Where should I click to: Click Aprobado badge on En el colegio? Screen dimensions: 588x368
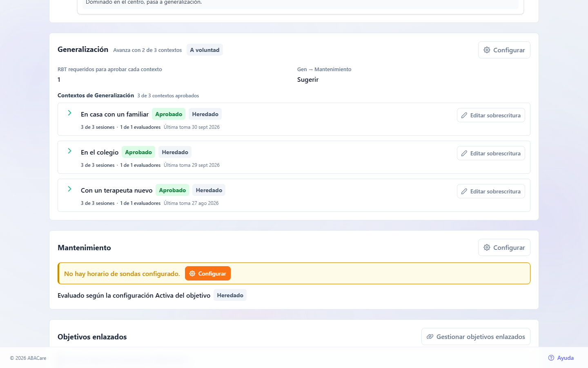tap(138, 152)
